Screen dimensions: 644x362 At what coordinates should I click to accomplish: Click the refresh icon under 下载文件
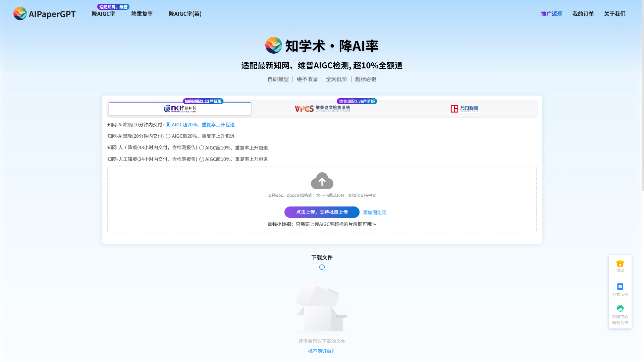[322, 267]
